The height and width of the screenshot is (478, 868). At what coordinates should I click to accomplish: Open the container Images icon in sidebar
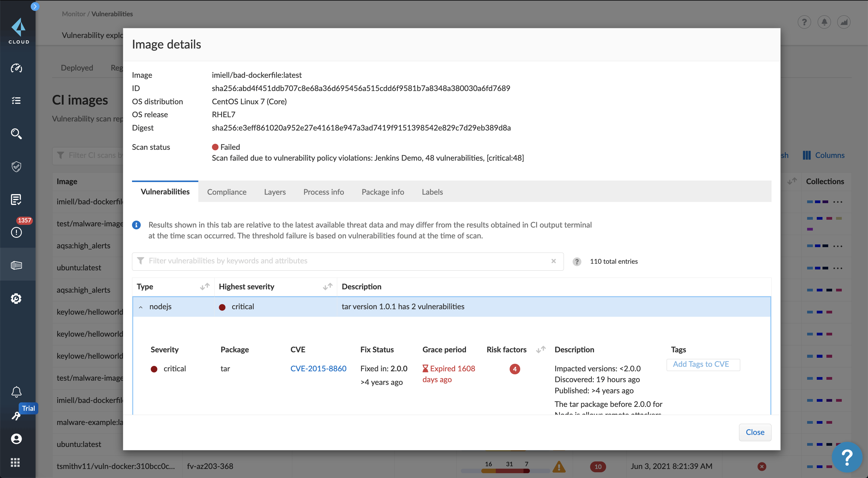16,265
